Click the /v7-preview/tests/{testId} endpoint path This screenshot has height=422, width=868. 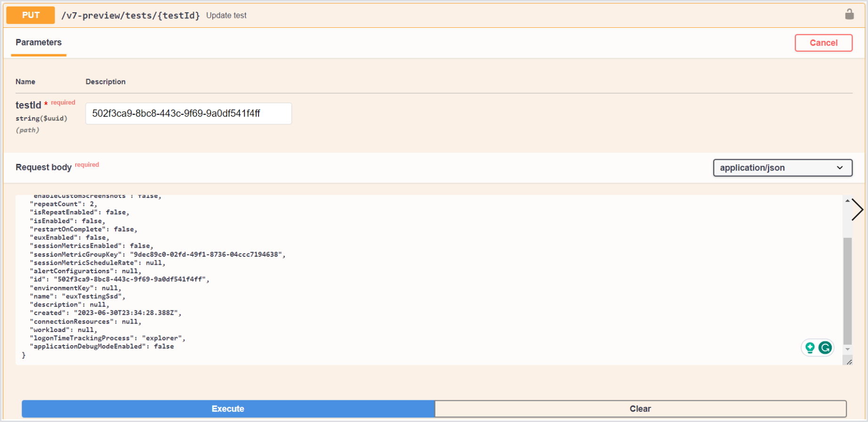click(130, 16)
